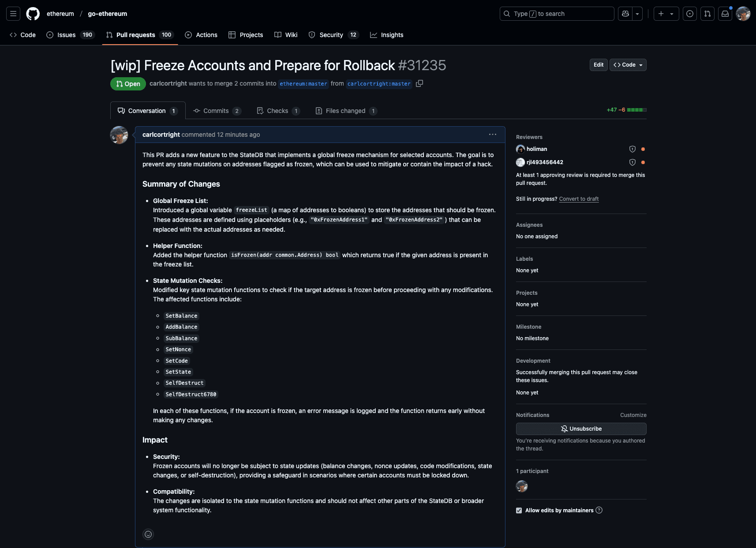Click the Convert to draft link
This screenshot has width=756, height=548.
tap(579, 199)
